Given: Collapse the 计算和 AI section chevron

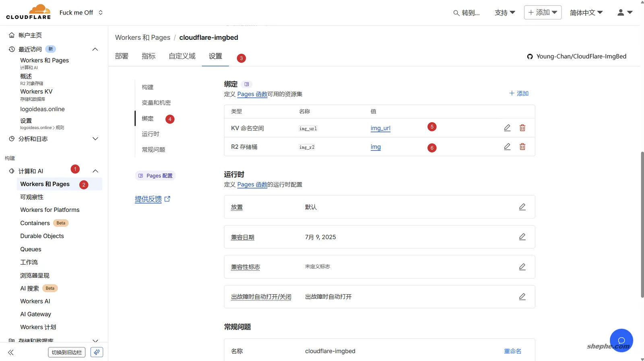Looking at the screenshot, I should [95, 171].
